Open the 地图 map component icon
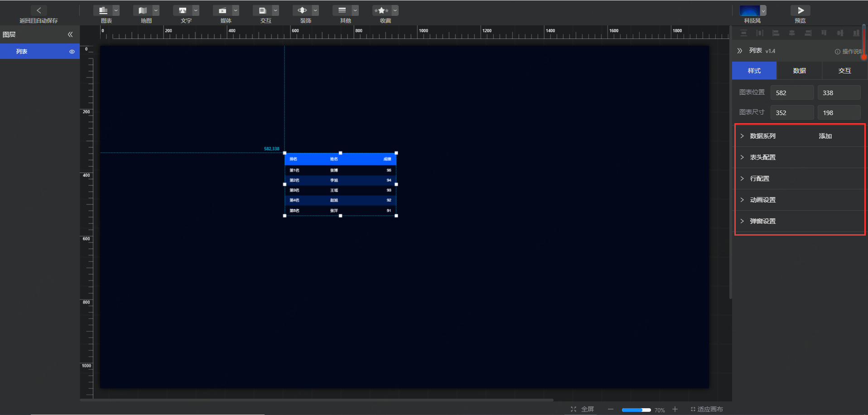This screenshot has width=868, height=415. click(x=143, y=10)
